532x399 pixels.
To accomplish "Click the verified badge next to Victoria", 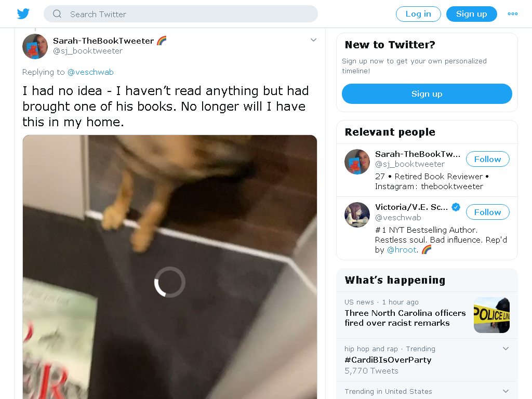I will (x=456, y=207).
